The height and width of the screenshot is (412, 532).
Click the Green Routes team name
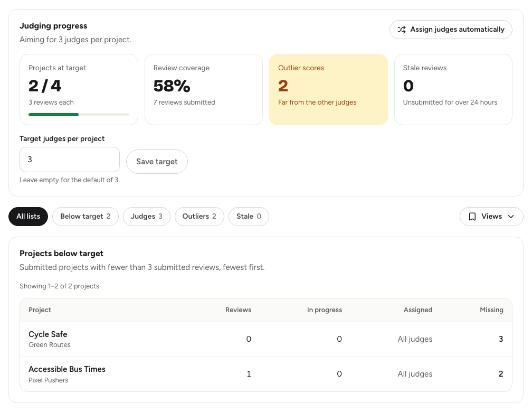pyautogui.click(x=50, y=345)
